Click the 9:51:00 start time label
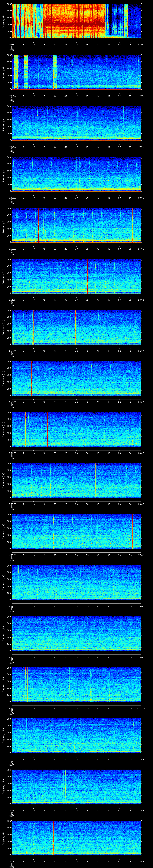 tap(12, 300)
